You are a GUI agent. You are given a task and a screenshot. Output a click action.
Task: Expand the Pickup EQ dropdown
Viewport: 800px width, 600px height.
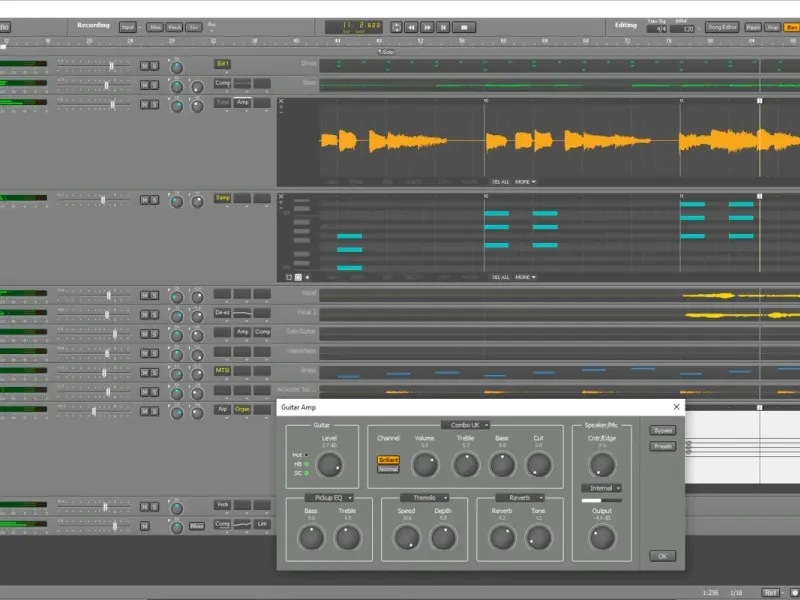tap(329, 497)
